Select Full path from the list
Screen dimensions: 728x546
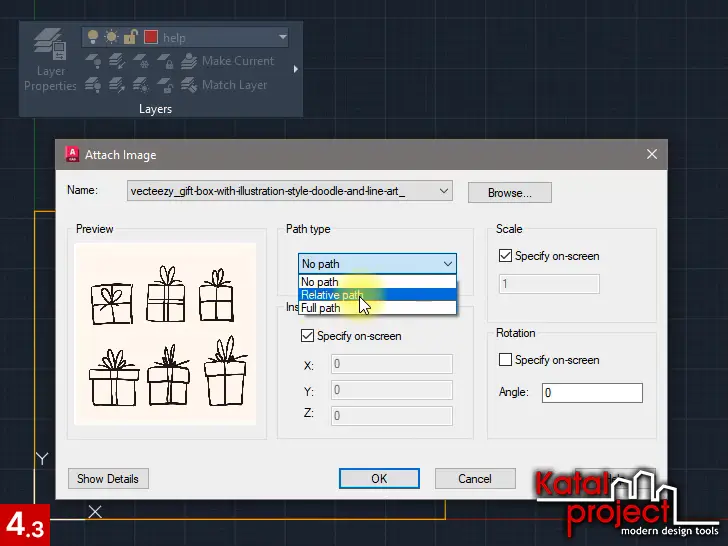pyautogui.click(x=377, y=308)
